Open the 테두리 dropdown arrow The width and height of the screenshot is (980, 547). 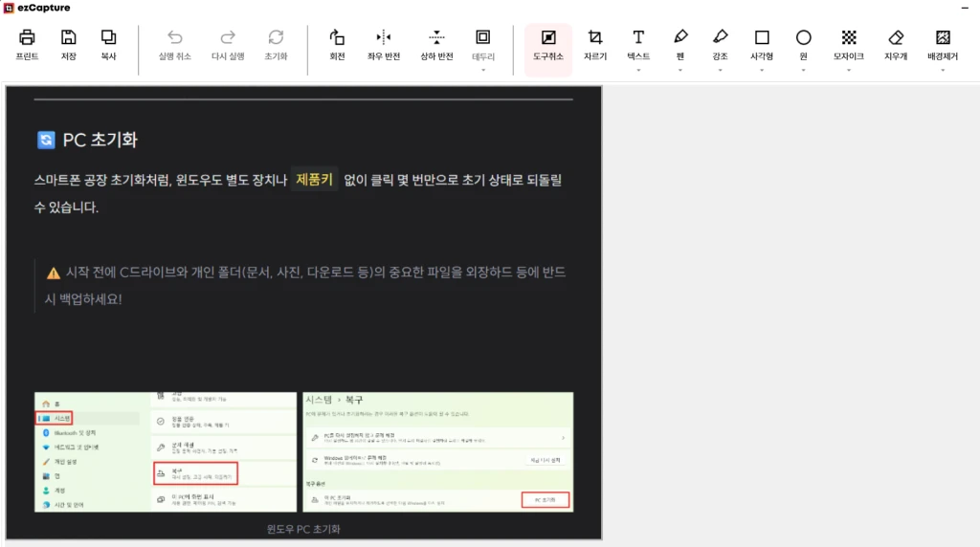[483, 71]
